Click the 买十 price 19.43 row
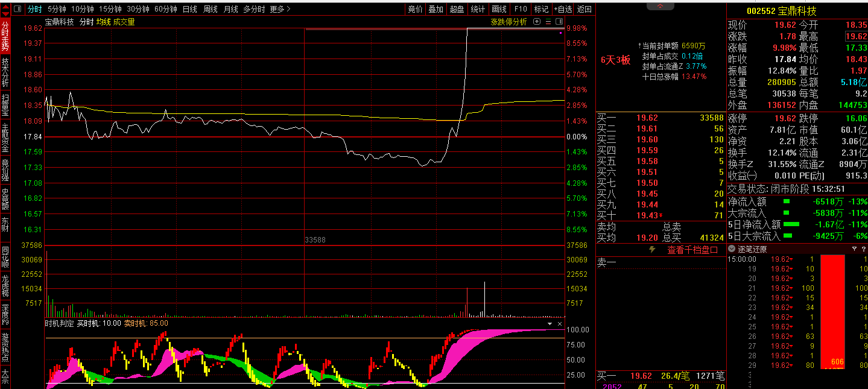868x389 pixels. tap(661, 215)
